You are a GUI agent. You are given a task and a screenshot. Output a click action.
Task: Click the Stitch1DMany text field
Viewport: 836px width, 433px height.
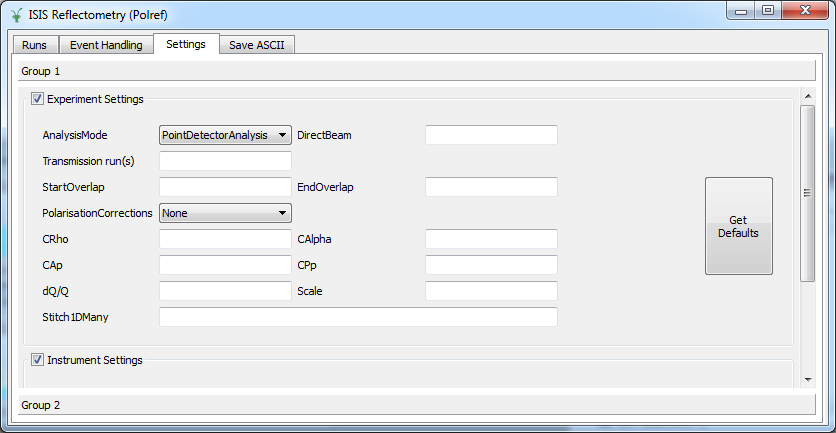[357, 317]
